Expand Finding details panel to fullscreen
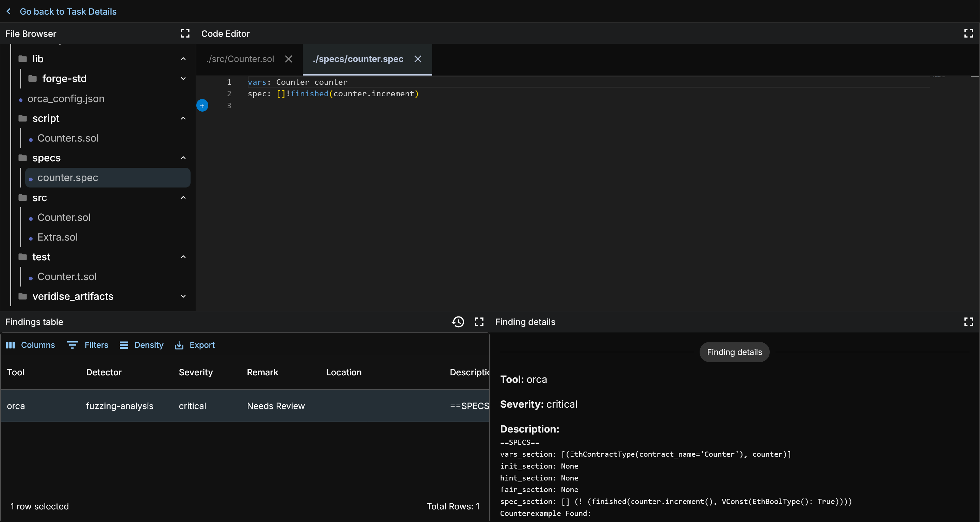The width and height of the screenshot is (980, 522). coord(968,322)
